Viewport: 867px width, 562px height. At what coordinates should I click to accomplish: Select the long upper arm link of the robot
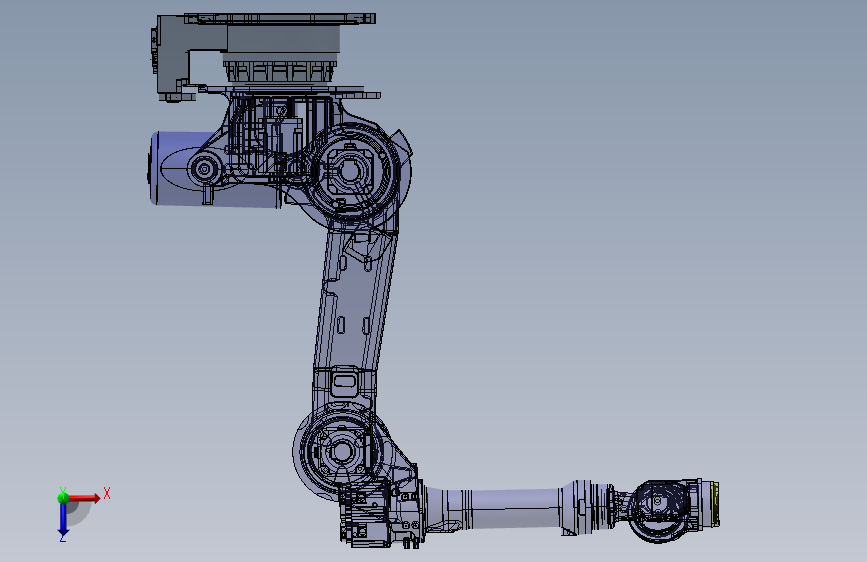pos(354,299)
